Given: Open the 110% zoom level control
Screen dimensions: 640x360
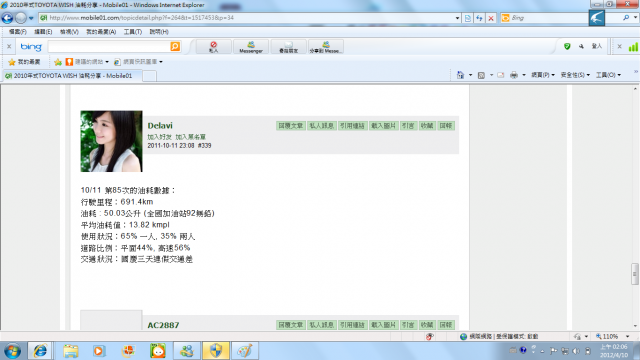Looking at the screenshot, I should [x=612, y=336].
